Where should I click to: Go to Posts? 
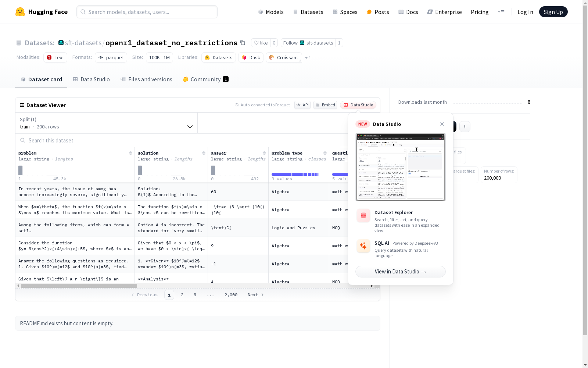click(x=378, y=12)
